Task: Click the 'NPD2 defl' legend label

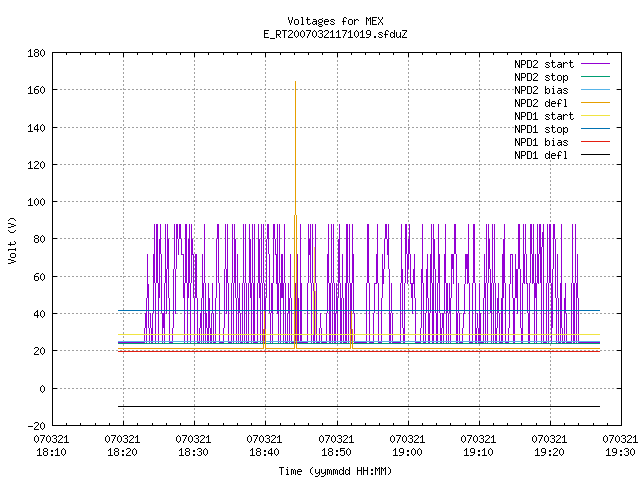Action: (541, 103)
